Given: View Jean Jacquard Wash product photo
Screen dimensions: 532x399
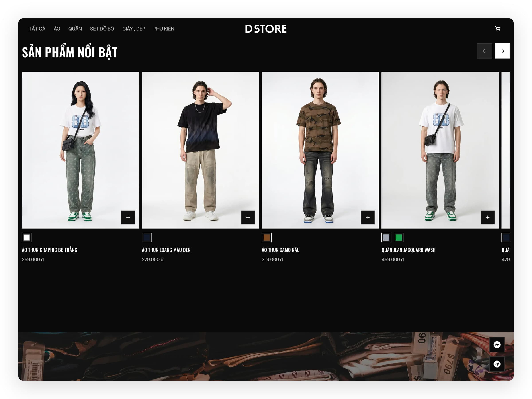Looking at the screenshot, I should click(440, 150).
